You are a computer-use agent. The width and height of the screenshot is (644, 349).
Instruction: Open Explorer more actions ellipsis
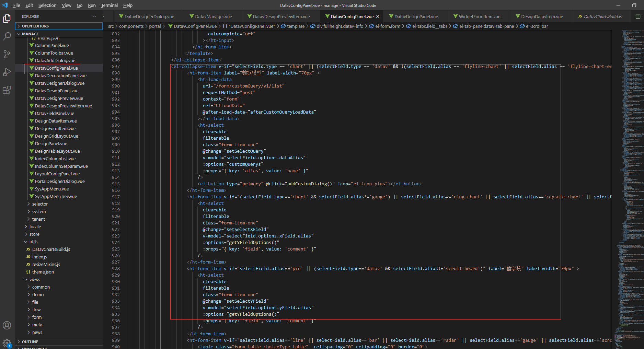[94, 16]
